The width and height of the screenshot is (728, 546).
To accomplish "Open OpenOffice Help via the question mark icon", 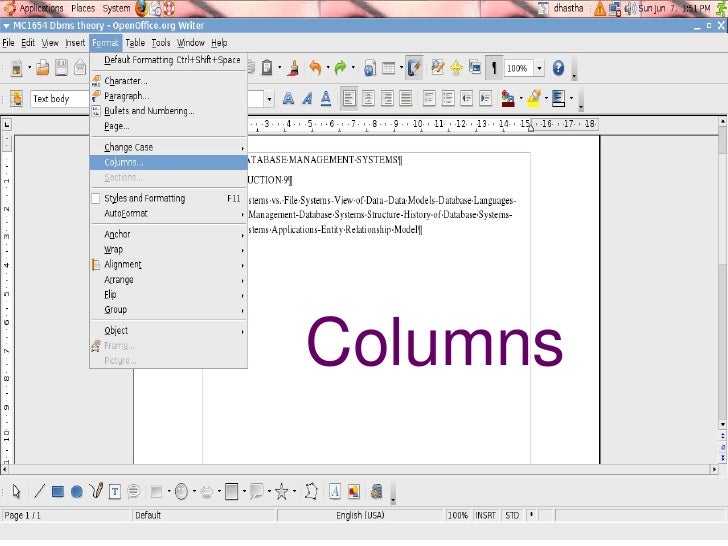I will pos(558,68).
